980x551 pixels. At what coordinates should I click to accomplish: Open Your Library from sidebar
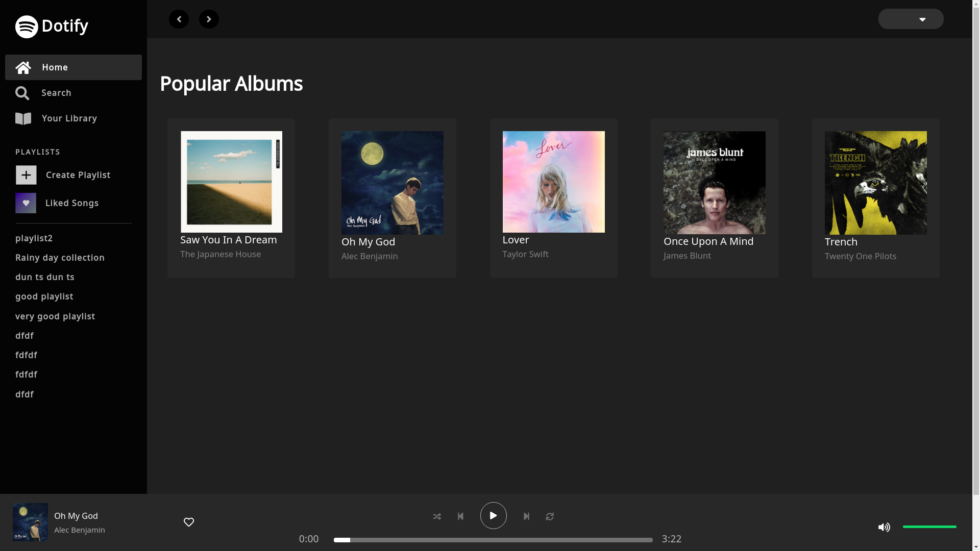click(69, 118)
